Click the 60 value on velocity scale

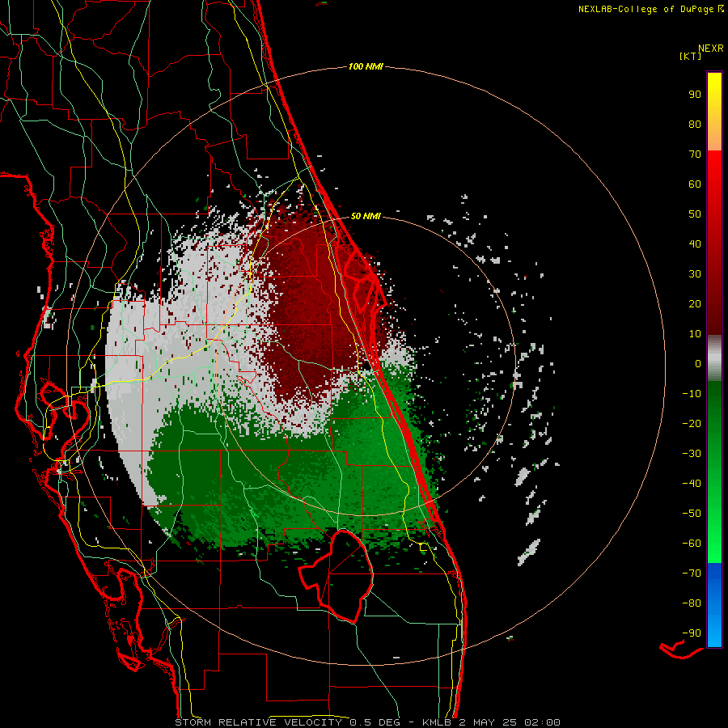[695, 184]
